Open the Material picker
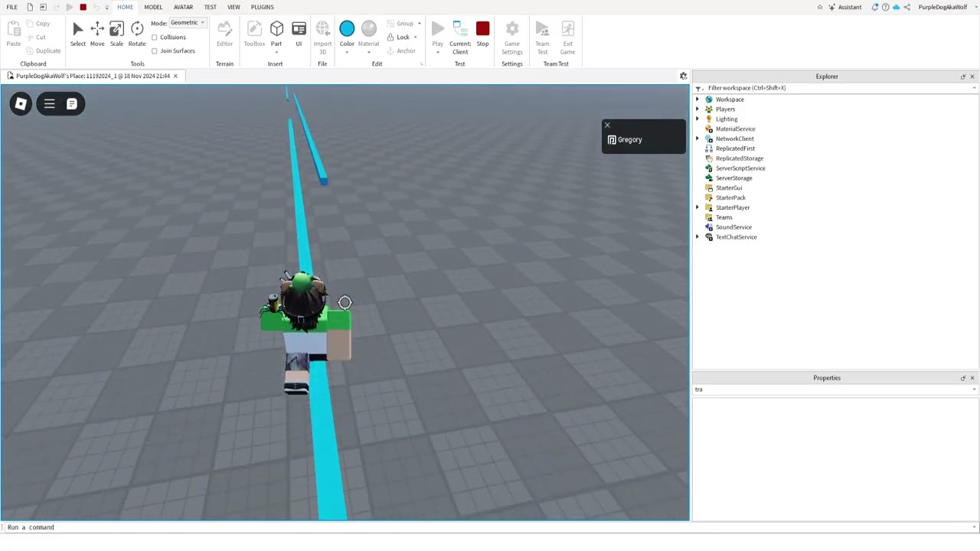980x551 pixels. click(368, 34)
